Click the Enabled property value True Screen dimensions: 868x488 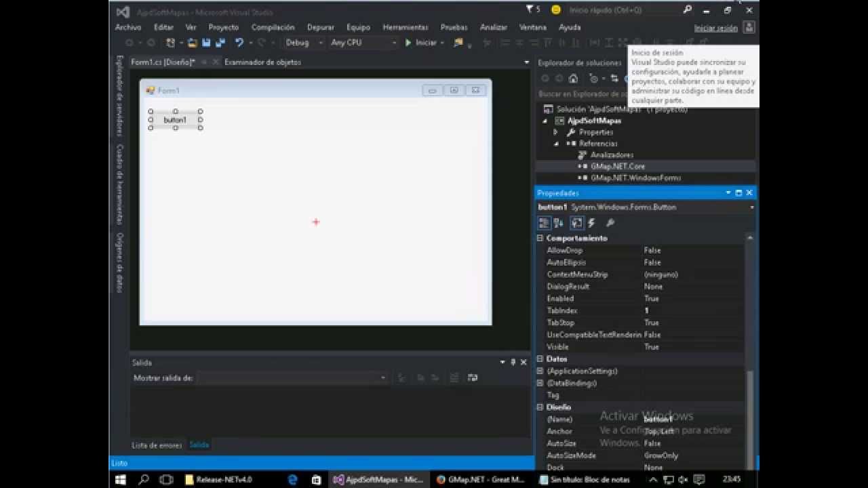pos(651,299)
